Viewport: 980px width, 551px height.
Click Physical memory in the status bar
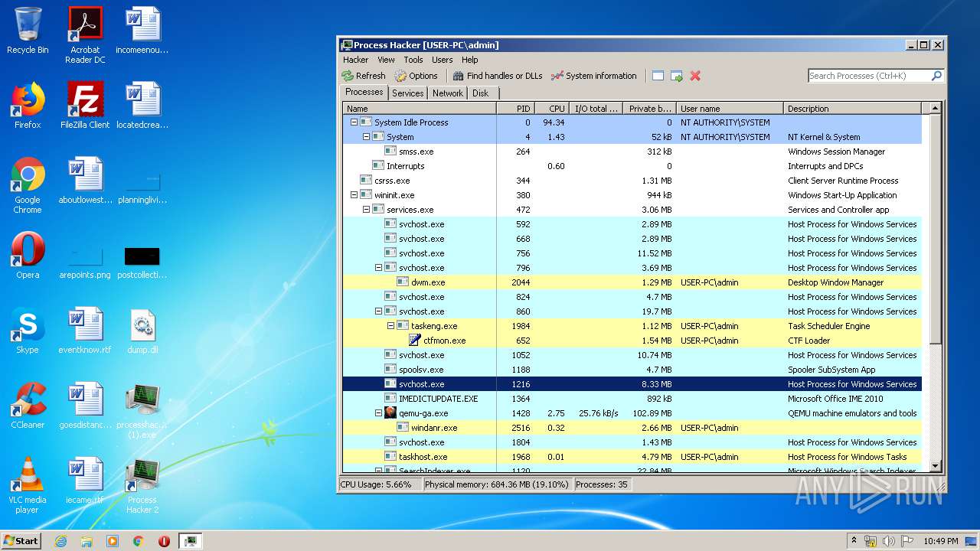coord(497,484)
